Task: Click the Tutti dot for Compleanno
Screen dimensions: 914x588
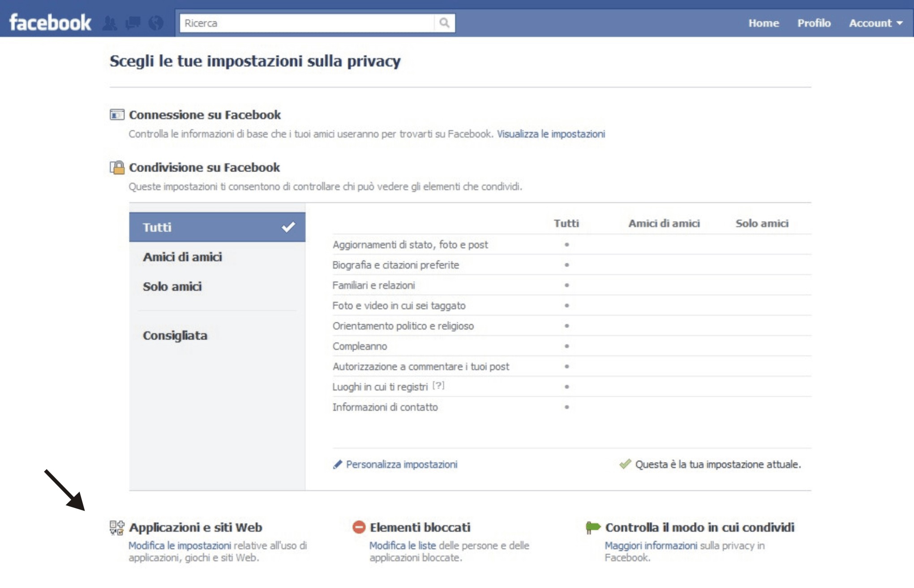Action: point(566,346)
